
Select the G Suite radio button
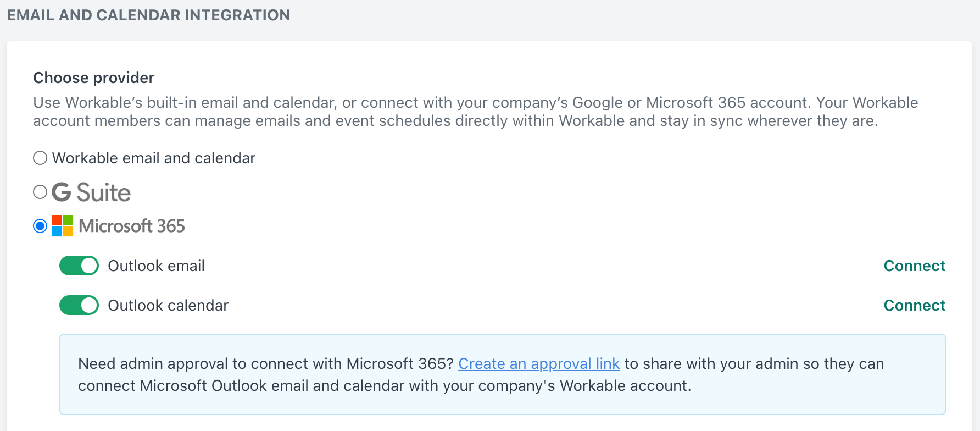[40, 192]
